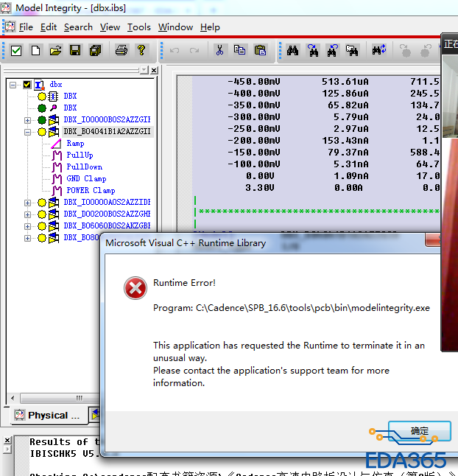This screenshot has height=476, width=458.
Task: Cut selection with the scissors icon
Action: (220, 50)
